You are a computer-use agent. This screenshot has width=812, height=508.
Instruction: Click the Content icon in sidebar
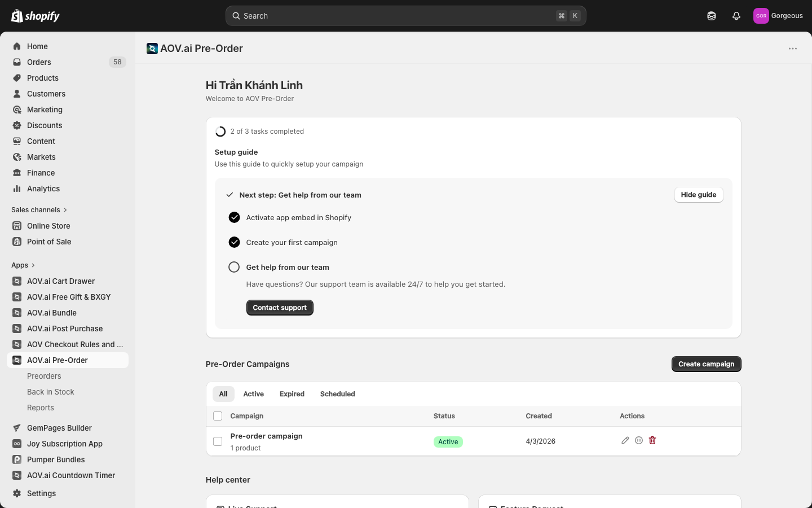pyautogui.click(x=17, y=141)
